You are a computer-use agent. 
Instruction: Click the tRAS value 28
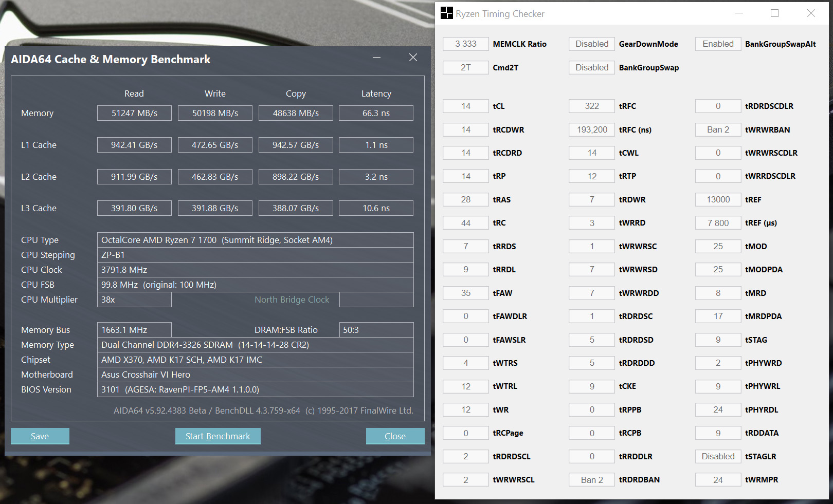(466, 199)
